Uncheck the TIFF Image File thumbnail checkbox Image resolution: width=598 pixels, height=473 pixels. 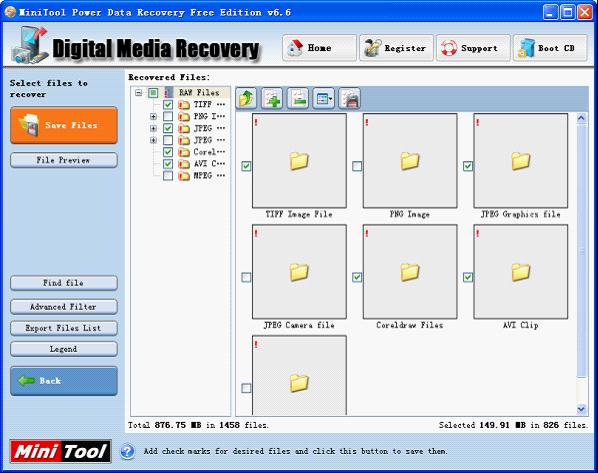point(246,166)
